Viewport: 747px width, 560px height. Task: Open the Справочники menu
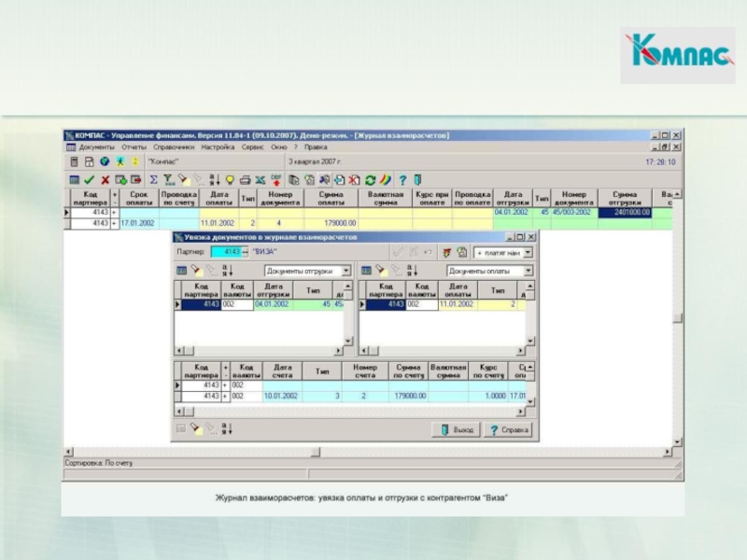[x=174, y=147]
